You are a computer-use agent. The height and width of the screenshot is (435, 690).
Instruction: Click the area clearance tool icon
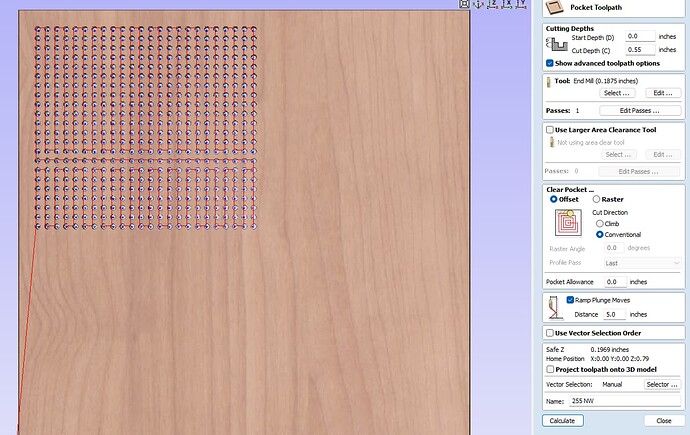551,142
